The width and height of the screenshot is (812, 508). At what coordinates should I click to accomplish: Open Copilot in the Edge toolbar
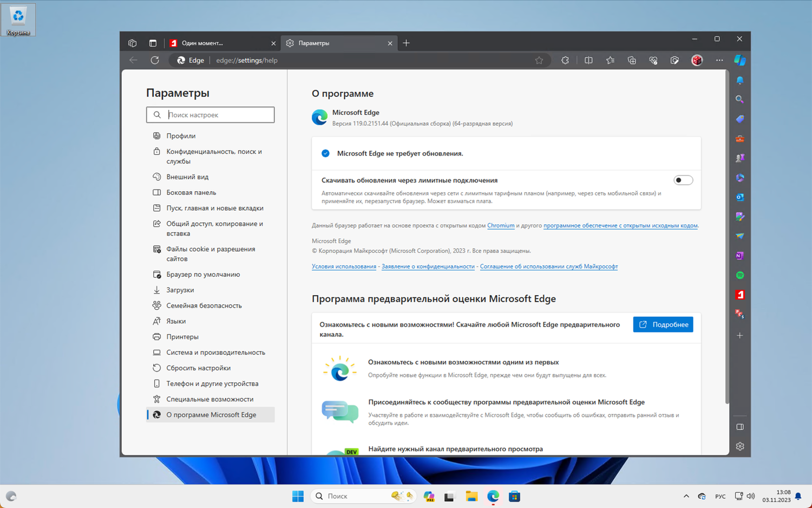click(x=740, y=60)
